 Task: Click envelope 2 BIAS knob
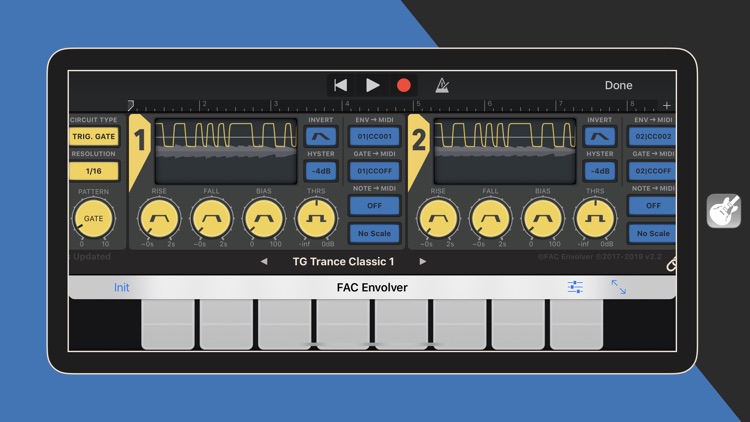tap(543, 219)
